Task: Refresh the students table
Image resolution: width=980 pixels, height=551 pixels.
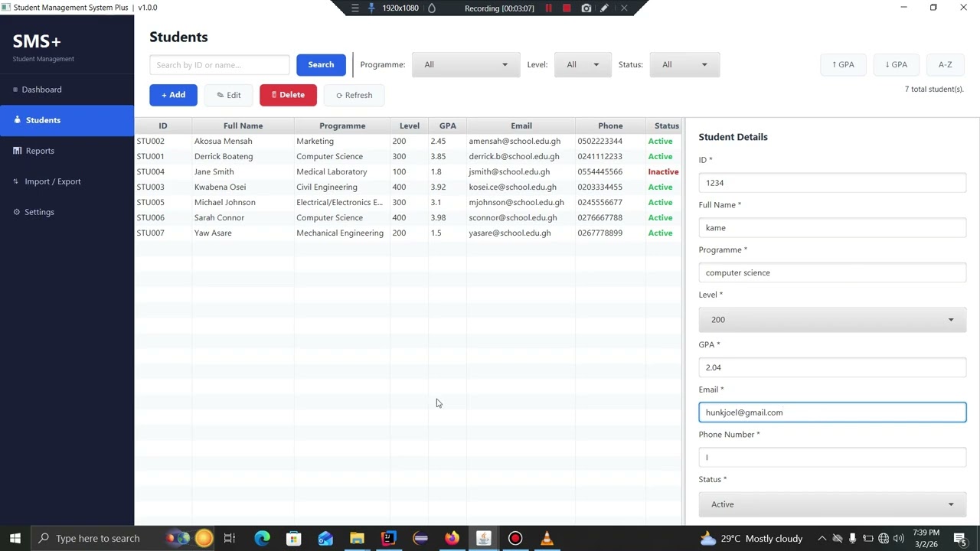Action: pos(354,95)
